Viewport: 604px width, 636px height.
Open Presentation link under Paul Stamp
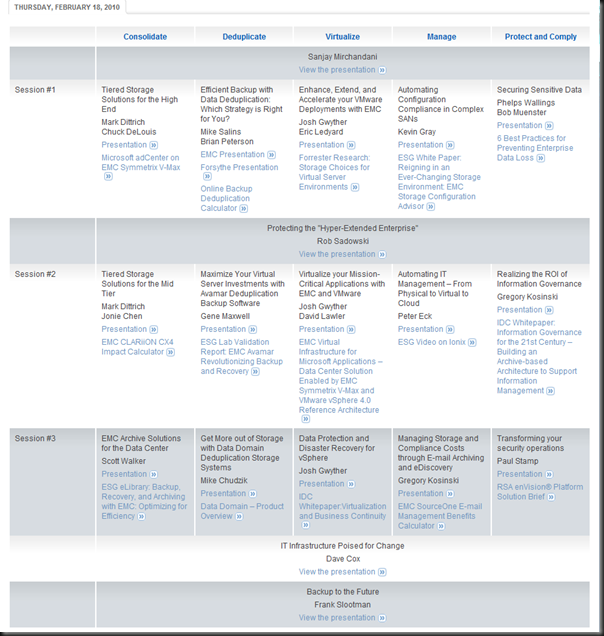(x=519, y=474)
